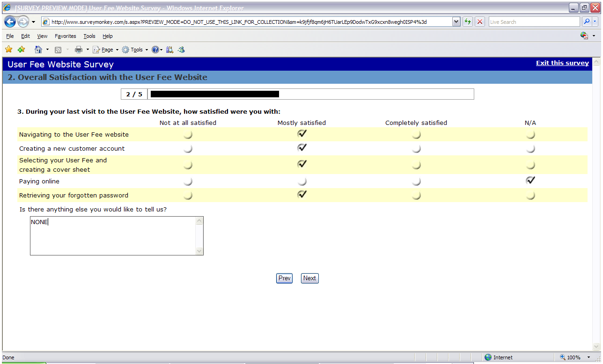Viewport: 603px width, 364px height.
Task: Open the View menu
Action: click(42, 36)
